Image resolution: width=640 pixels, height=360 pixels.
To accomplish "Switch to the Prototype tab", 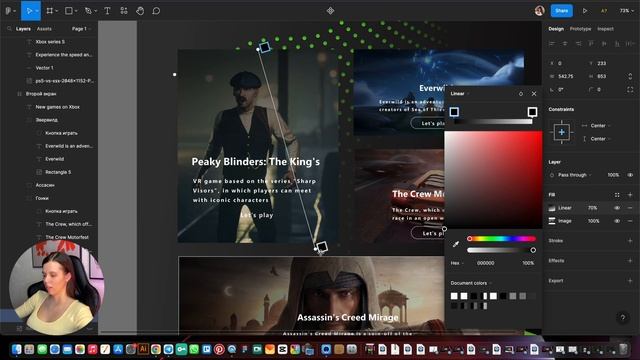I will (x=580, y=29).
